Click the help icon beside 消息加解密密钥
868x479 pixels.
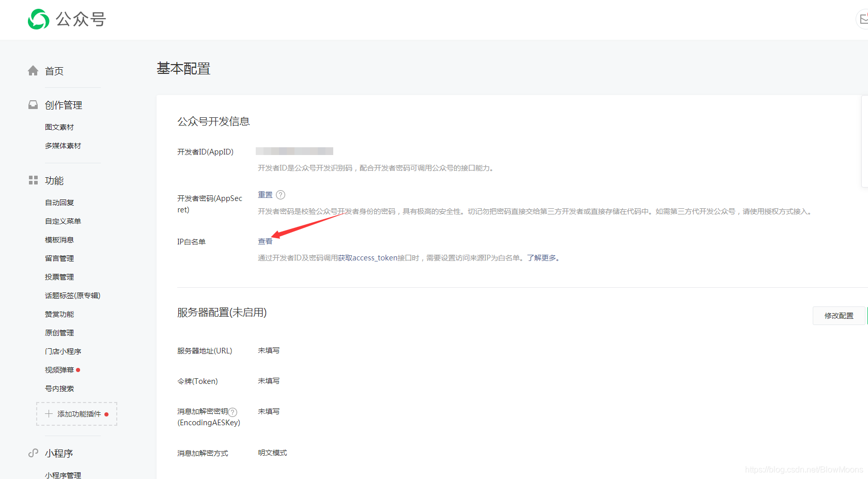pos(233,412)
